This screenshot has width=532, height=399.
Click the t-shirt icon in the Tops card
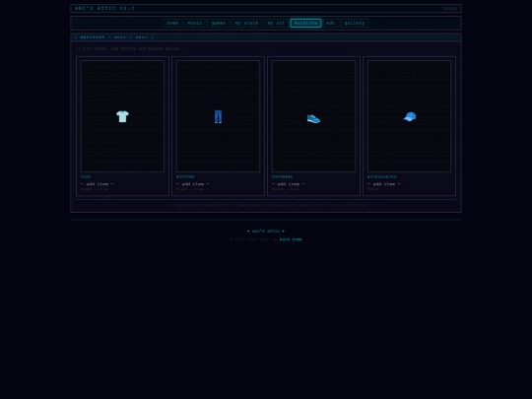(x=122, y=116)
